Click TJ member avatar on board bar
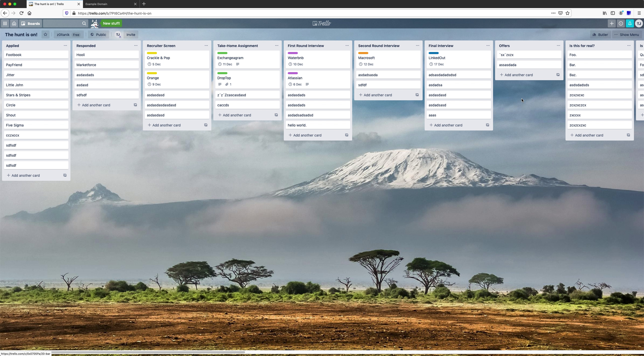 pyautogui.click(x=118, y=34)
